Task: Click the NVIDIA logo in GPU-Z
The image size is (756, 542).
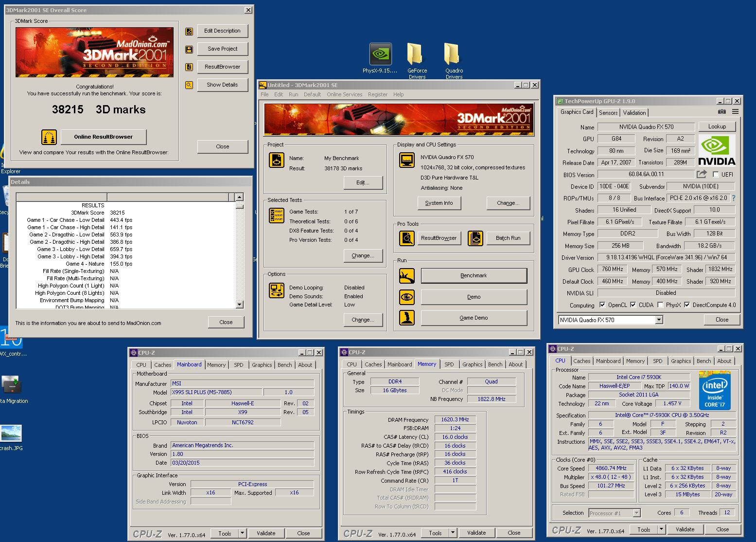Action: coord(717,150)
